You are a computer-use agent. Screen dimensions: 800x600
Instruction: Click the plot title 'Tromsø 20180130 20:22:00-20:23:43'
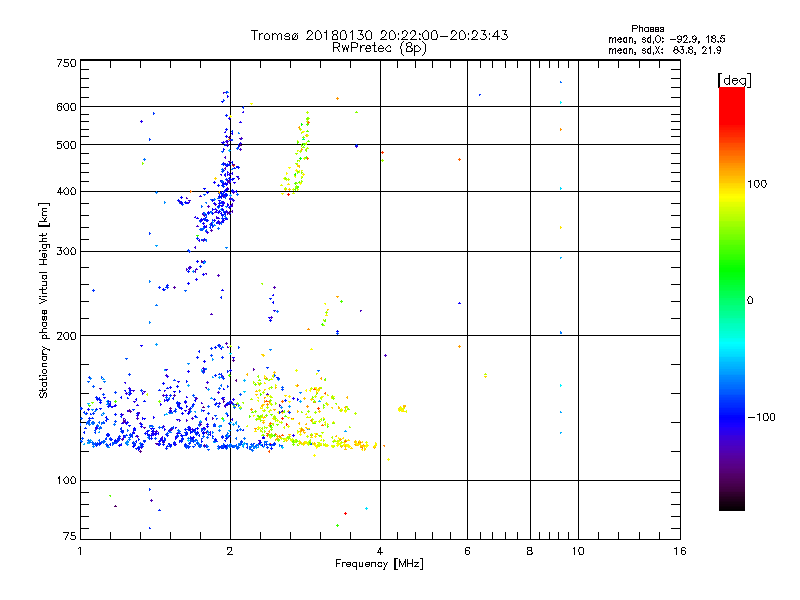pos(379,35)
